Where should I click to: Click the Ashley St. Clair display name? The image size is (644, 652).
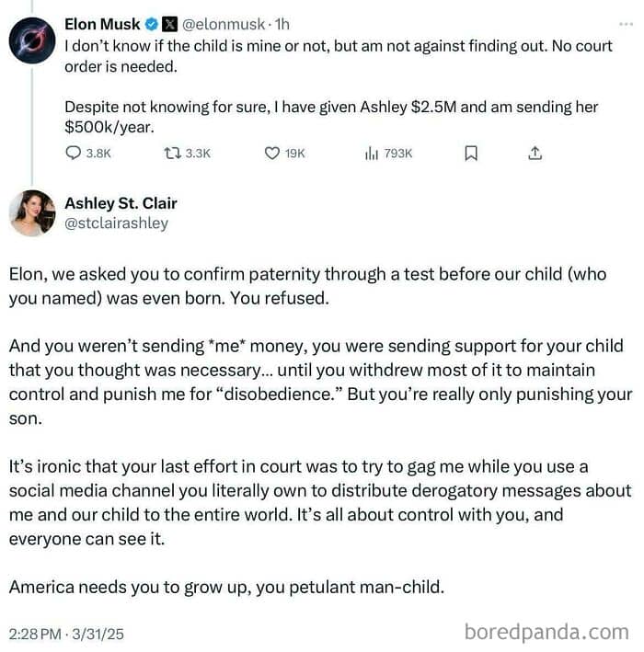click(x=121, y=203)
